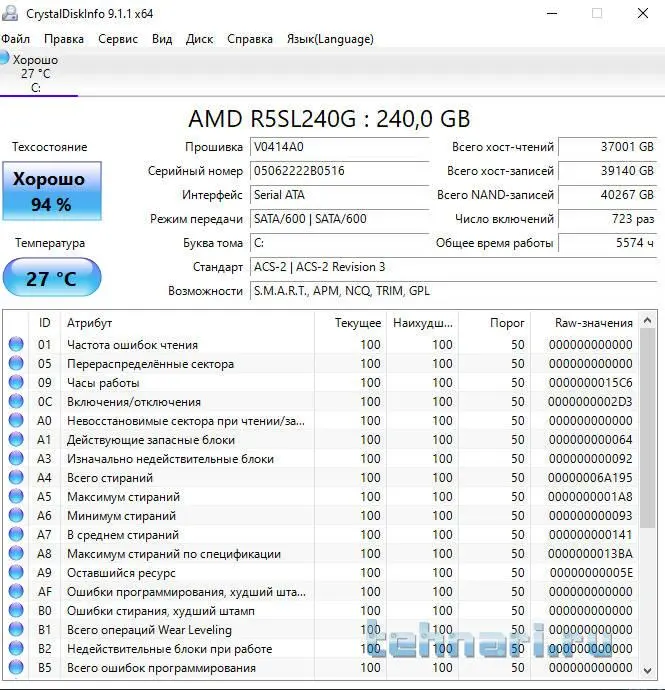Viewport: 665px width, 690px height.
Task: Click the CrystalDiskInfo app icon in title bar
Action: pyautogui.click(x=10, y=13)
